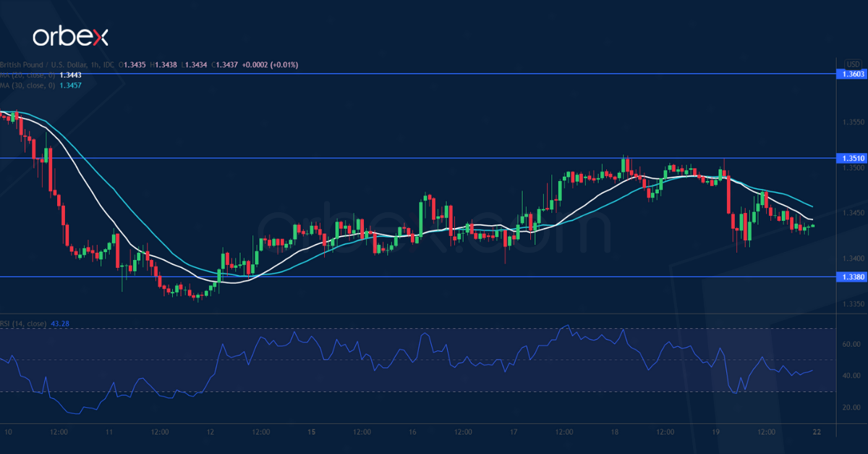This screenshot has width=868, height=454.
Task: Click the 1.3457 MA 30 value
Action: point(70,85)
